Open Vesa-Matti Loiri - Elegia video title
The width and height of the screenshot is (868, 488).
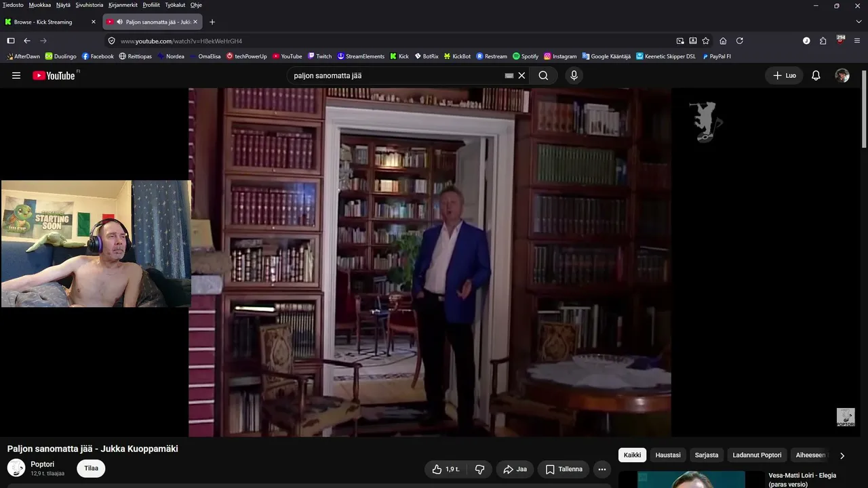(802, 480)
